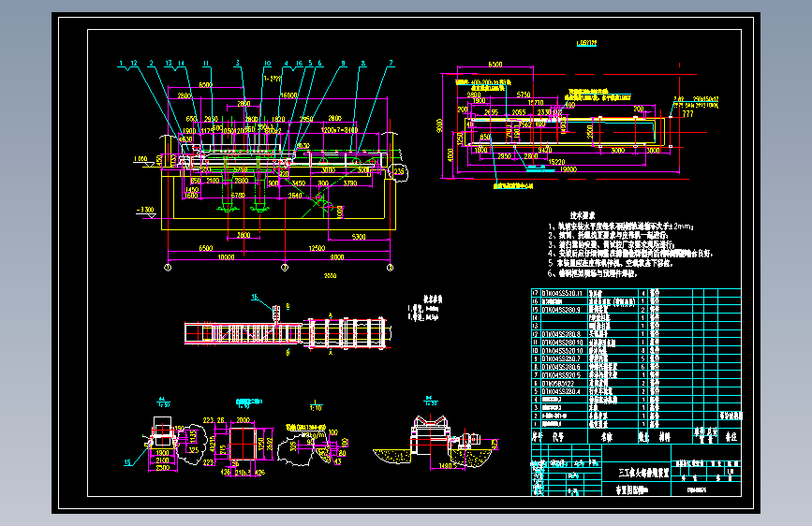Select the 3790 dimension text
Viewport: 812px width, 526px height.
350,183
